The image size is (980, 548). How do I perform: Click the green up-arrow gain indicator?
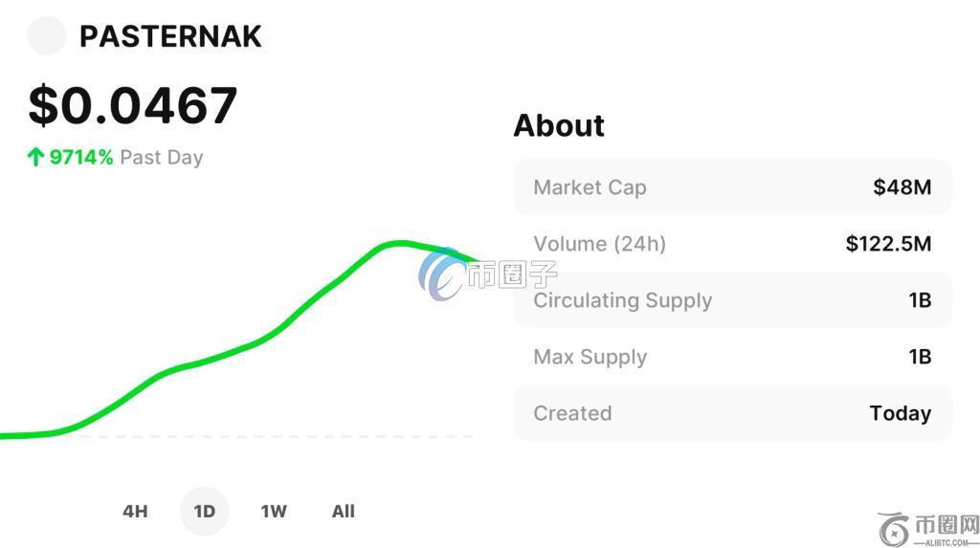pos(35,157)
